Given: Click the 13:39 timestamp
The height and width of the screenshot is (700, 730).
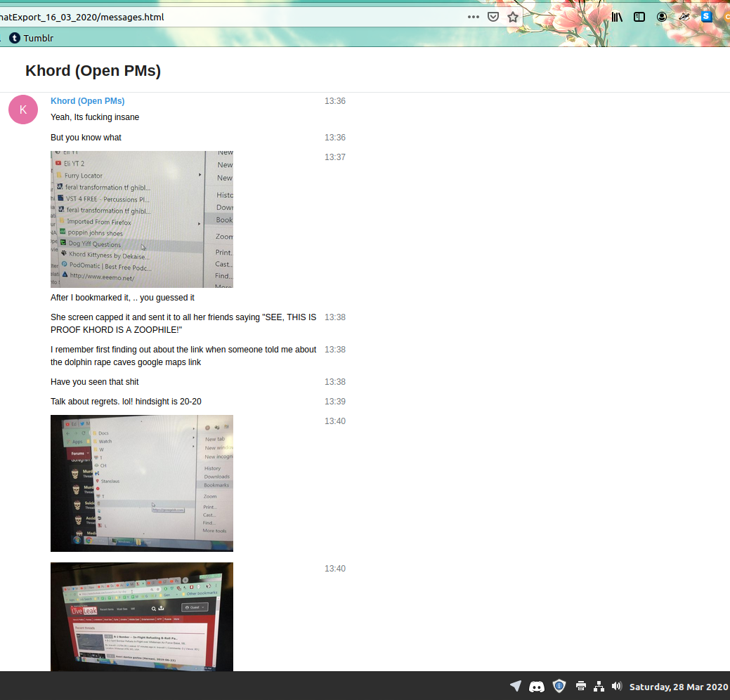Looking at the screenshot, I should tap(335, 402).
